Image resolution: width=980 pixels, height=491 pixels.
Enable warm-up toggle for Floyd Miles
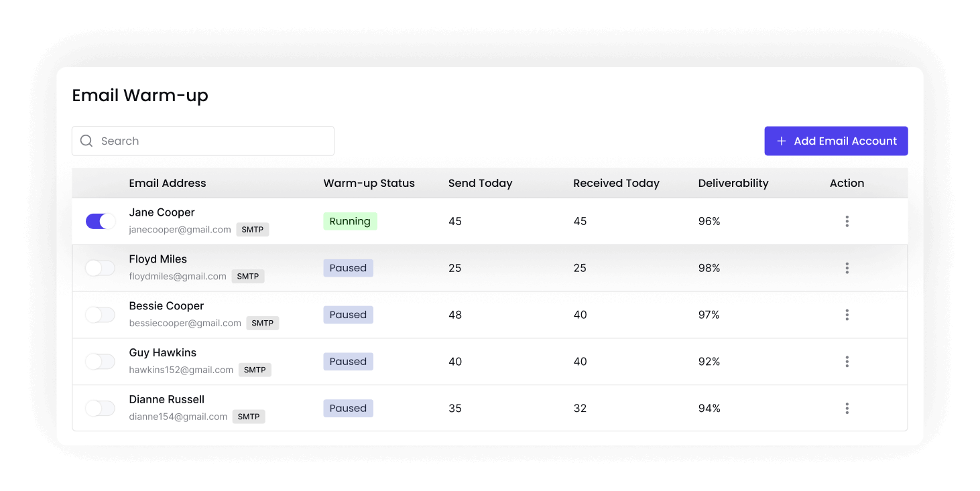coord(101,268)
